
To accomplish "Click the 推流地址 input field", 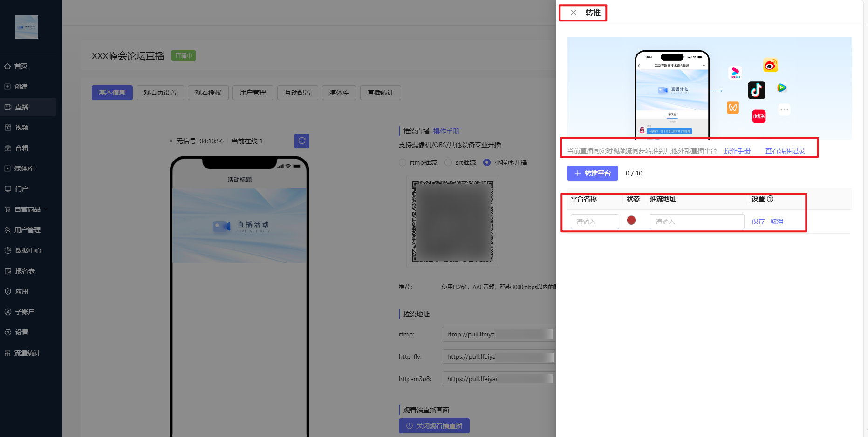I will (697, 222).
